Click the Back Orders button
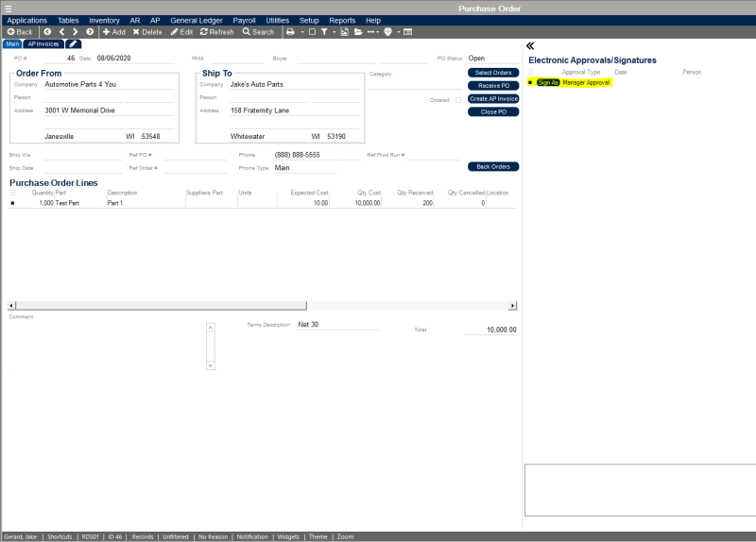Screen dimensions: 756x542 pyautogui.click(x=493, y=166)
